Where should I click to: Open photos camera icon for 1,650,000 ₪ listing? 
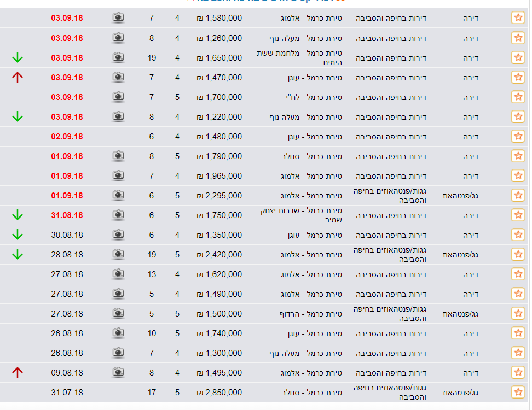[x=118, y=57]
